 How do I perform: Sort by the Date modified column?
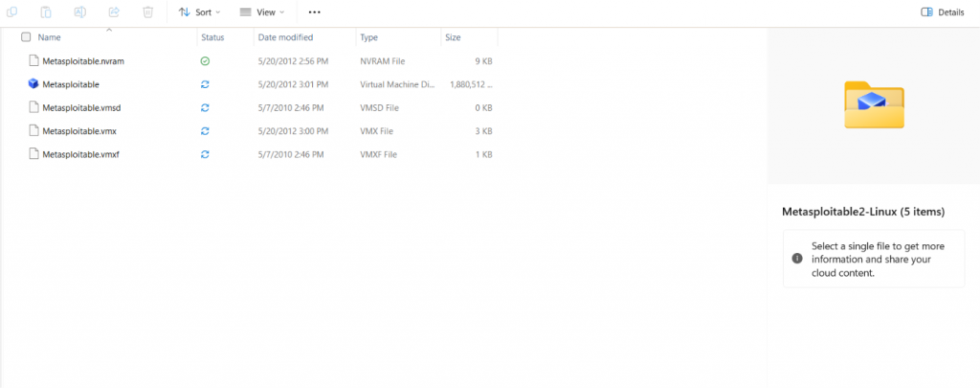click(x=285, y=37)
